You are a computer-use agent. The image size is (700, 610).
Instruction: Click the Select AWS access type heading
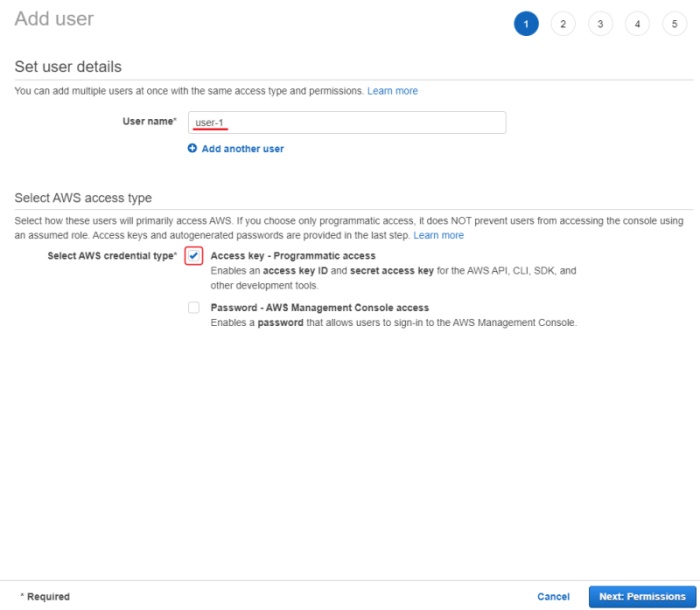pyautogui.click(x=82, y=198)
